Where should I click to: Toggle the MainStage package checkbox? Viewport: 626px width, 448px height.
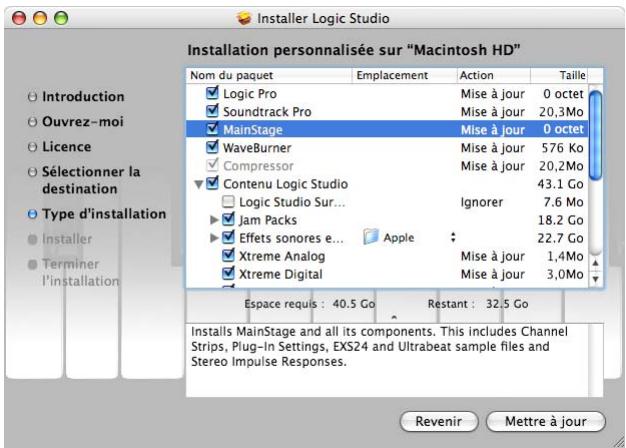coord(212,129)
